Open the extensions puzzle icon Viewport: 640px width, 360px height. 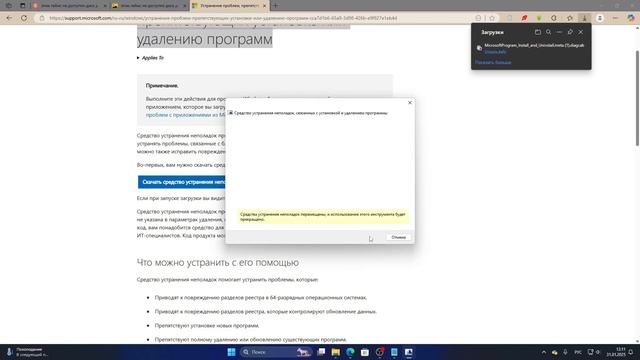pyautogui.click(x=554, y=18)
